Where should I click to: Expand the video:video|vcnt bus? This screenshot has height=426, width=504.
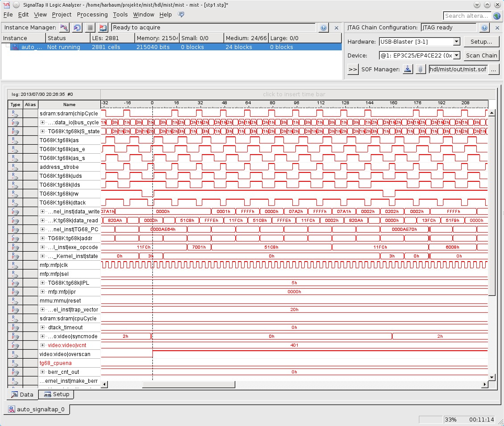tap(42, 345)
